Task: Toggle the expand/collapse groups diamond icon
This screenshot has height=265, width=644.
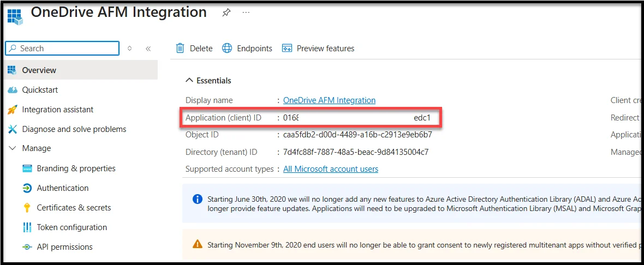Action: coord(129,49)
